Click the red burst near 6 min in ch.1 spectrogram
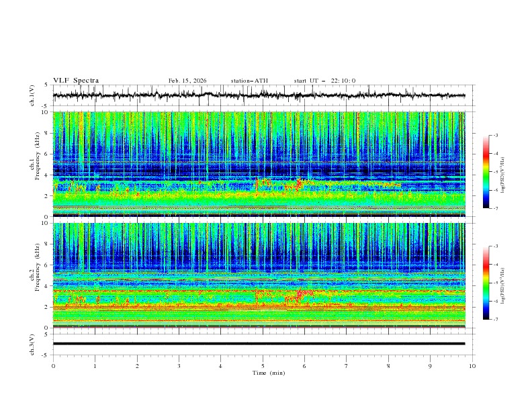This screenshot has width=532, height=411. click(x=298, y=184)
